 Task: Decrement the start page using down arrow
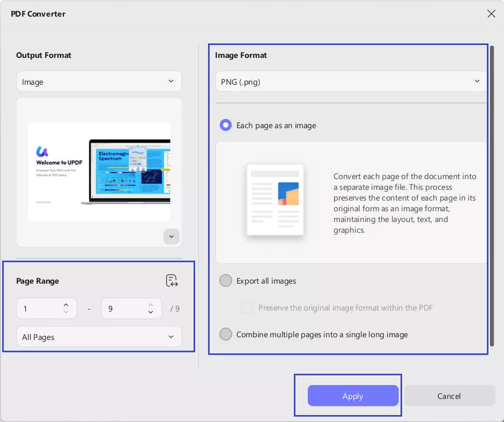[x=65, y=312]
